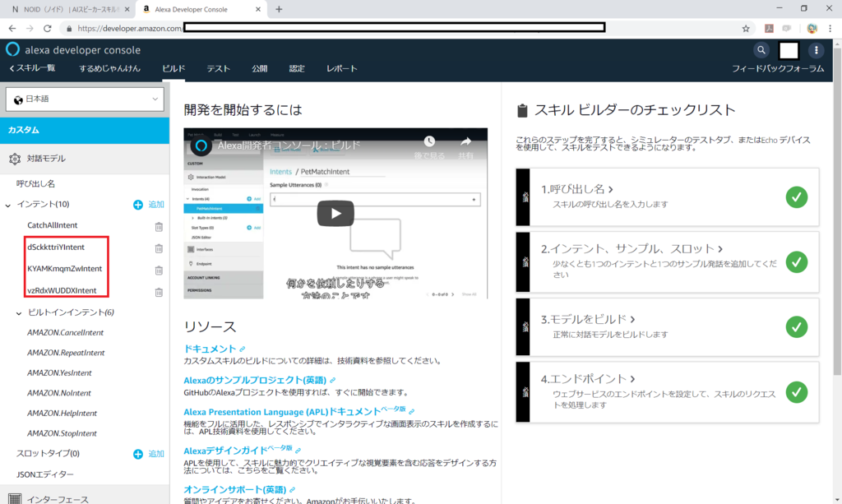Open checklist step 1.呼び出し名
Screen dimensions: 842x504
tap(577, 189)
